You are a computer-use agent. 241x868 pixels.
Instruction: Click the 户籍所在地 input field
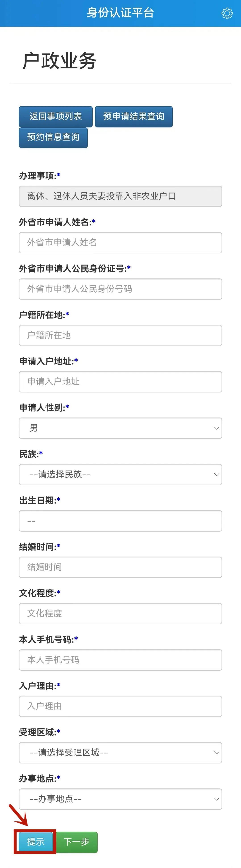click(120, 335)
